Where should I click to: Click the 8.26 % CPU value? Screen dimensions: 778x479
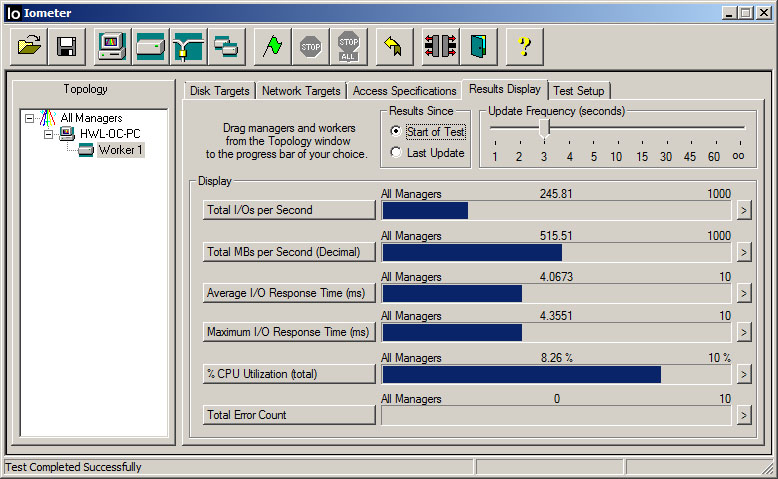(557, 357)
